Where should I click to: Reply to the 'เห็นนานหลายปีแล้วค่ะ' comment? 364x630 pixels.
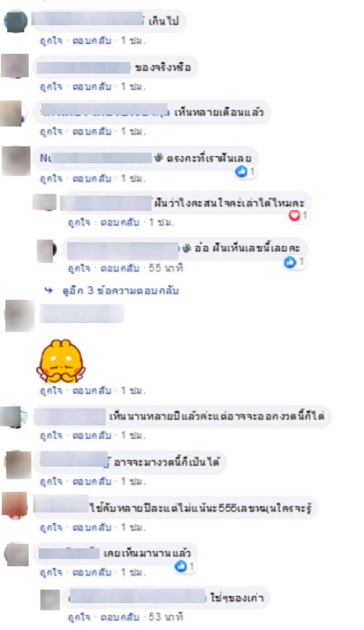coord(92,436)
